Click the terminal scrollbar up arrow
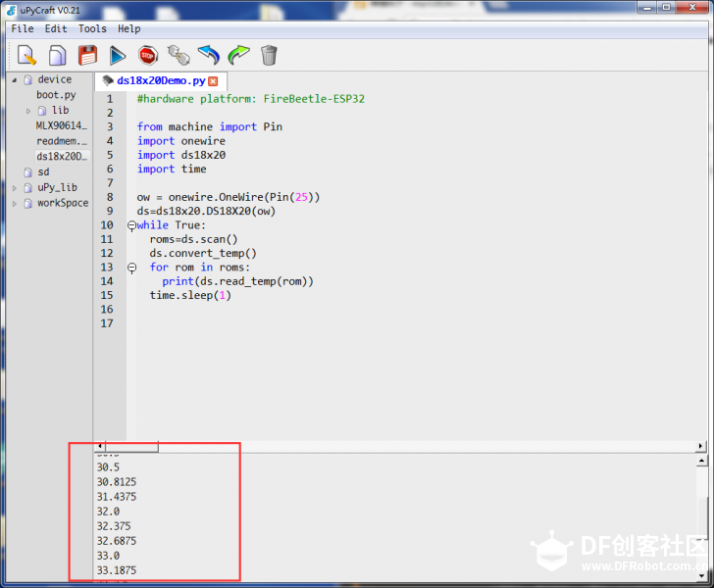This screenshot has width=714, height=588. tap(701, 461)
